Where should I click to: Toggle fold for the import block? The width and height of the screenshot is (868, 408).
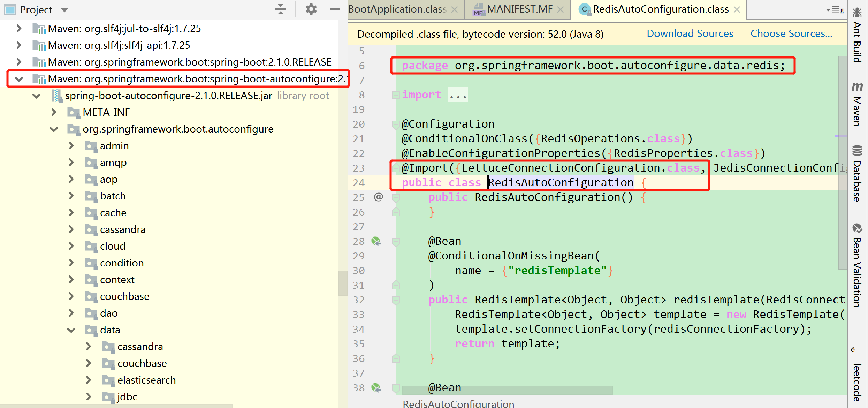click(x=396, y=95)
